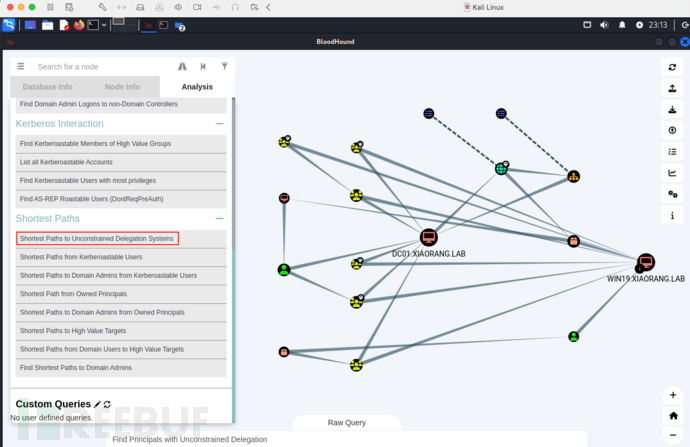Screen dimensions: 690x447
Task: Run Shortest Paths from Kerberoastable Users
Action: coord(121,257)
